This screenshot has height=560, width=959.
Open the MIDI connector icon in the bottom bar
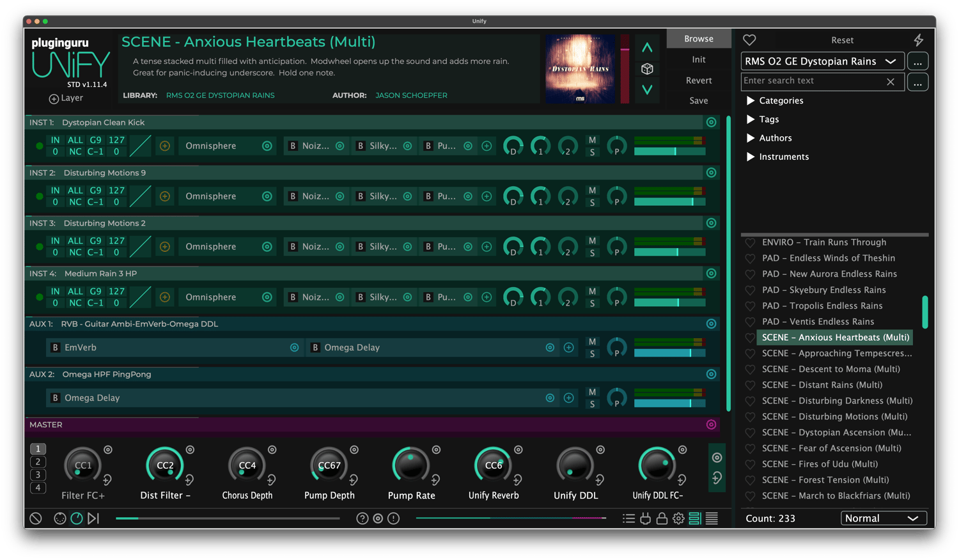coord(59,518)
